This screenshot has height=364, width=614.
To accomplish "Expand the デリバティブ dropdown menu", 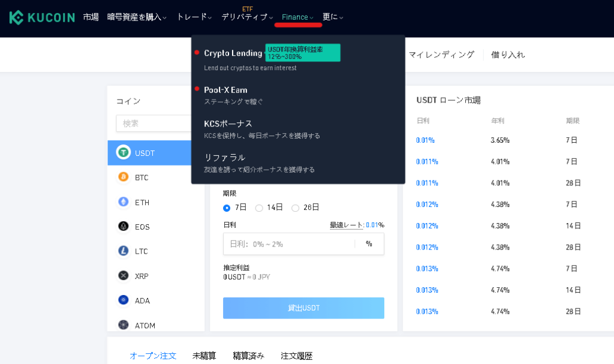I will tap(247, 17).
